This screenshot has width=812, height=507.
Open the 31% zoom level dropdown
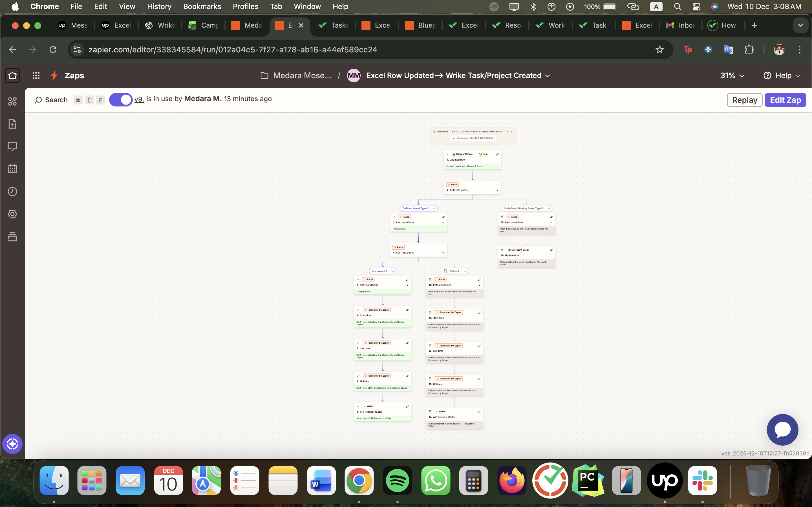click(x=732, y=75)
